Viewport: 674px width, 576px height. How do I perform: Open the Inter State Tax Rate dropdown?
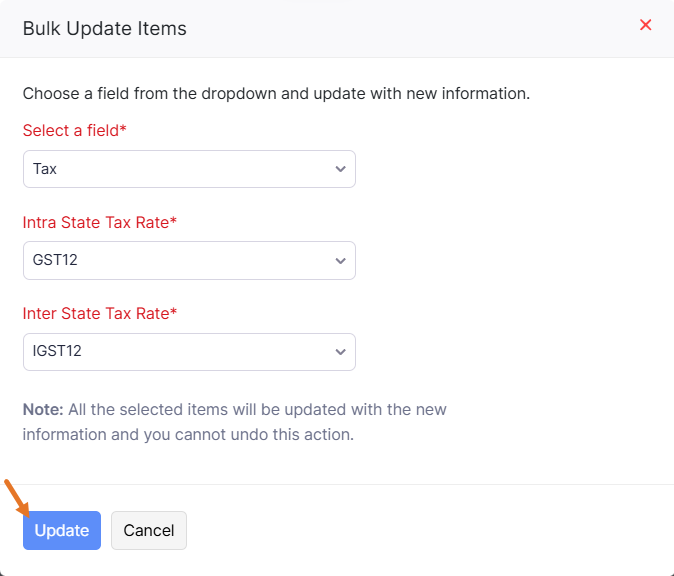pos(189,352)
